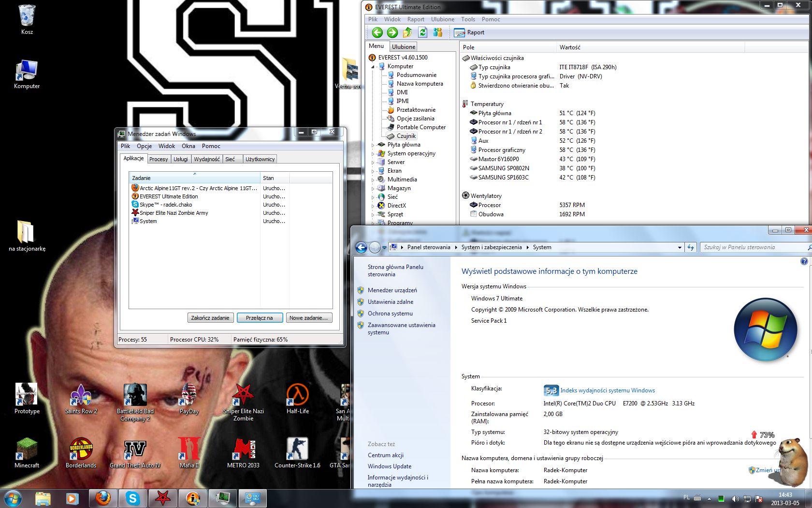812x508 pixels.
Task: Open Kosz recycle bin desktop icon
Action: [x=27, y=20]
